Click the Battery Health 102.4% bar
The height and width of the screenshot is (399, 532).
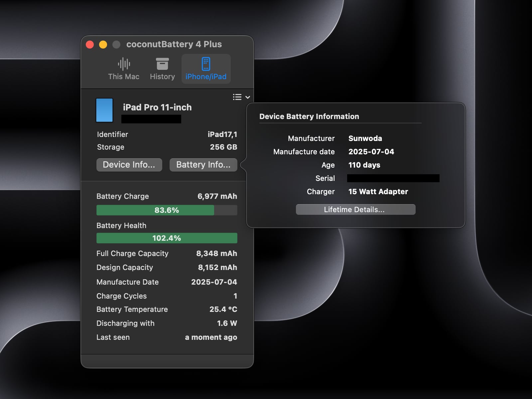pyautogui.click(x=167, y=238)
